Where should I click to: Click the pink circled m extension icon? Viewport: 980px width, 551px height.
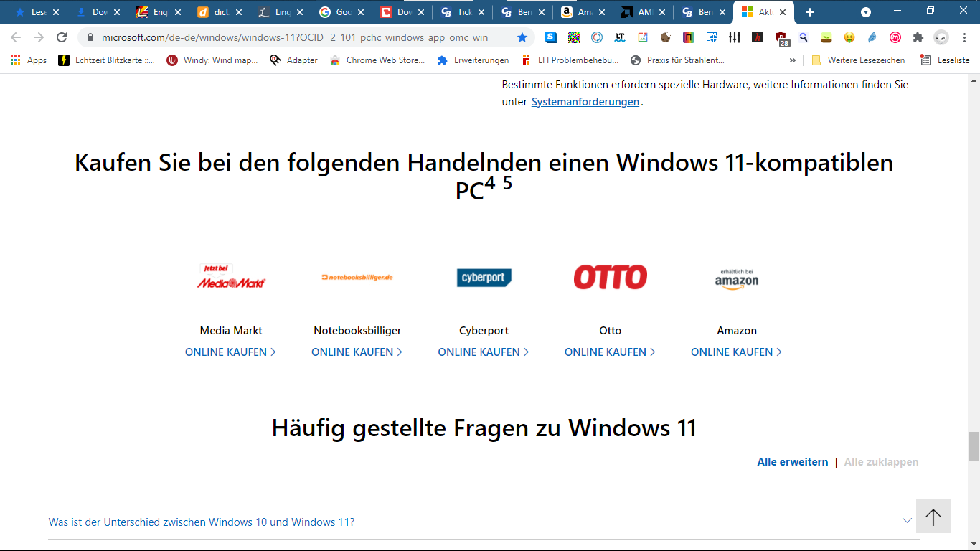pos(895,37)
